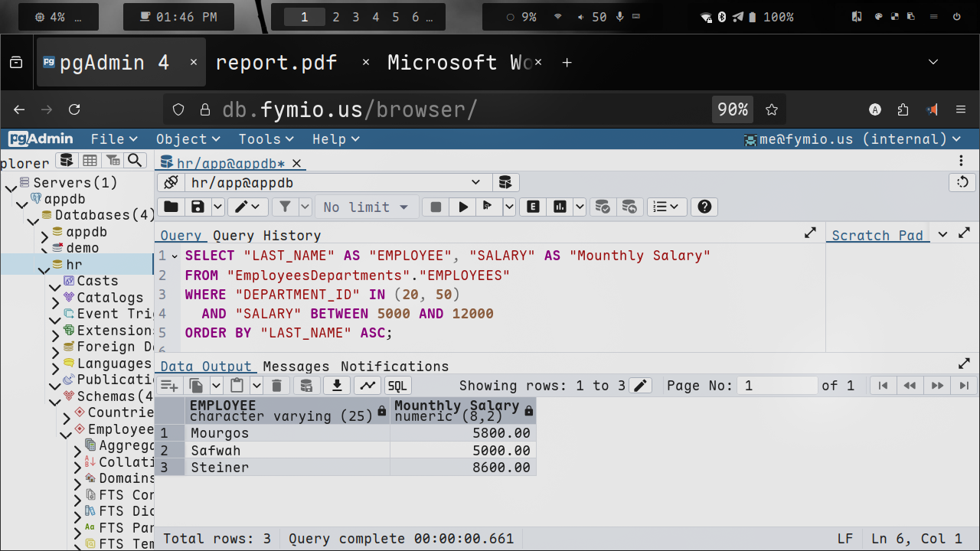Click the help question mark icon
Image resolution: width=980 pixels, height=551 pixels.
point(704,207)
